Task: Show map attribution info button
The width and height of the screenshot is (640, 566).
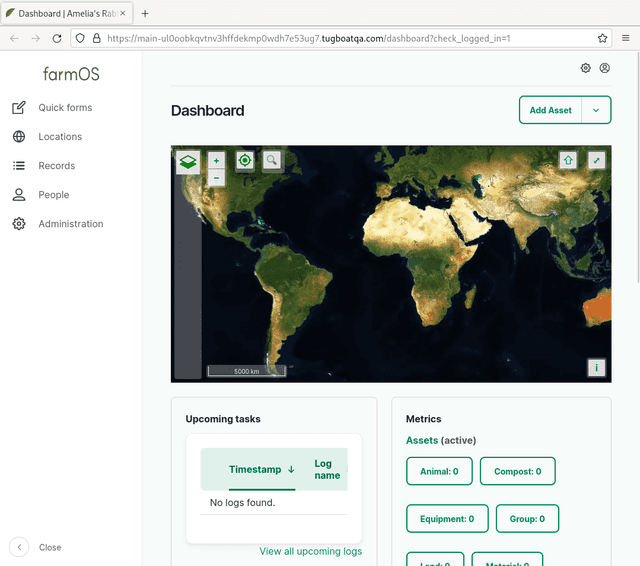Action: pyautogui.click(x=596, y=368)
